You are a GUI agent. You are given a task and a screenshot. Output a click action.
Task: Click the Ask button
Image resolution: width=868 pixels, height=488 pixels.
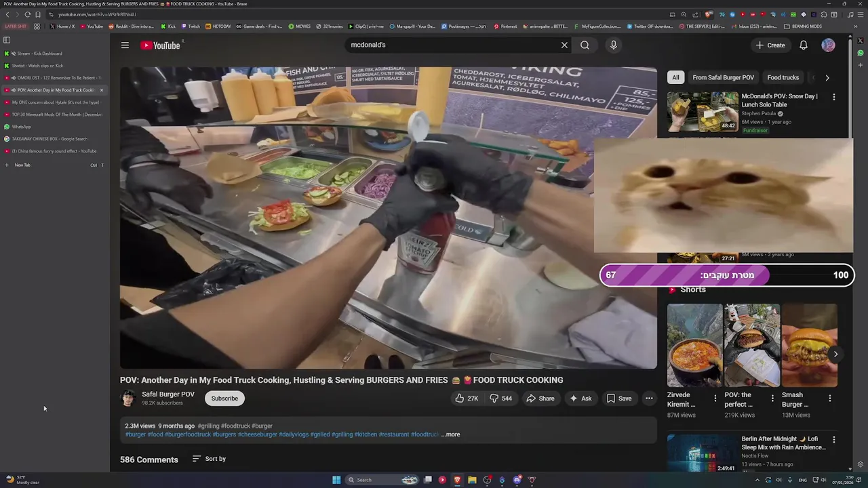pyautogui.click(x=580, y=399)
